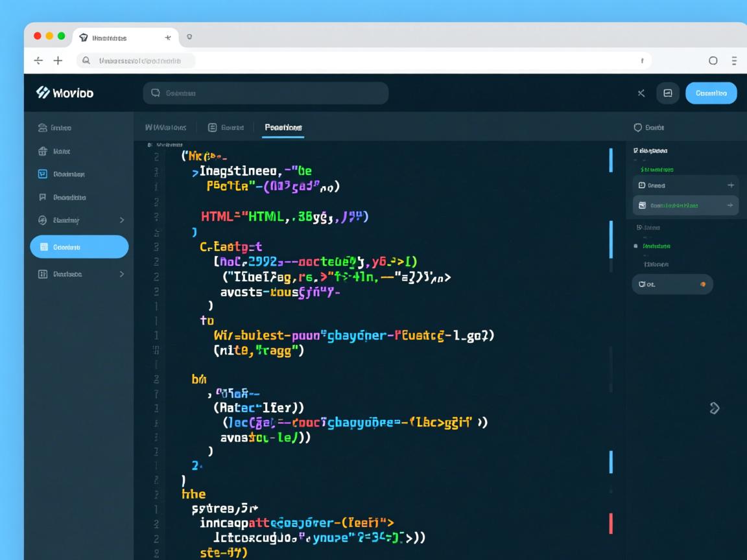Expand the right panel with the chevron arrow

tap(715, 408)
